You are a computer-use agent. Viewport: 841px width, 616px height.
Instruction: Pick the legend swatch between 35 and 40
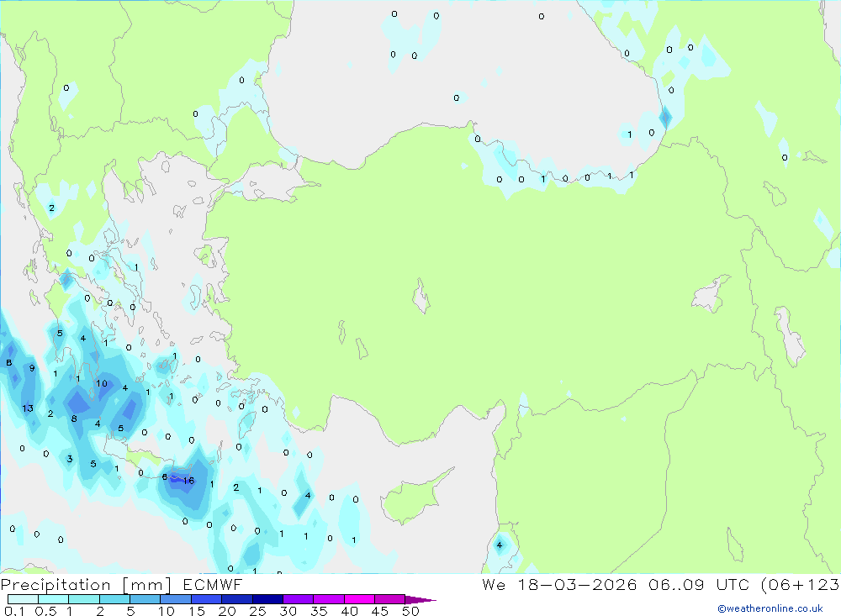coord(328,599)
